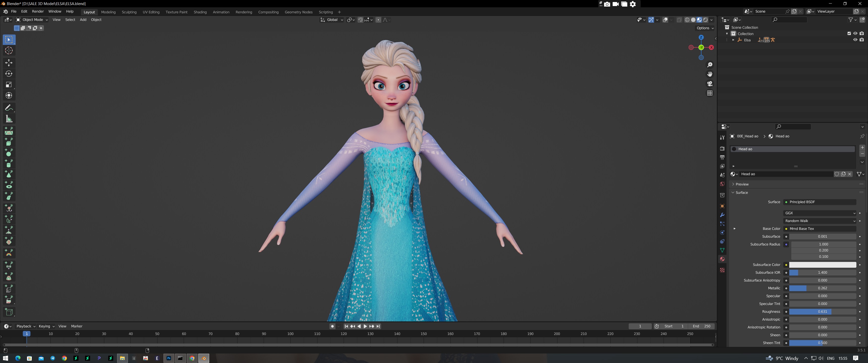Open the Playback popover

[25, 326]
